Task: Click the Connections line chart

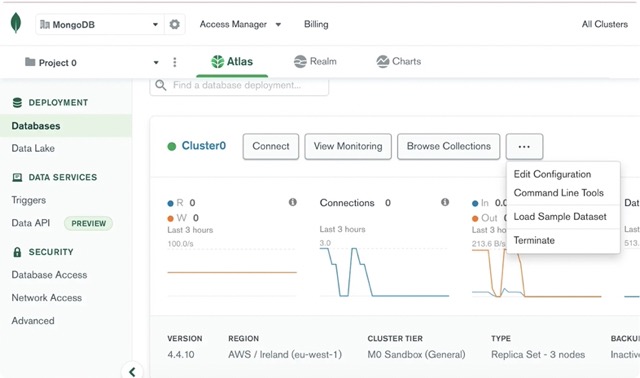Action: click(x=384, y=271)
